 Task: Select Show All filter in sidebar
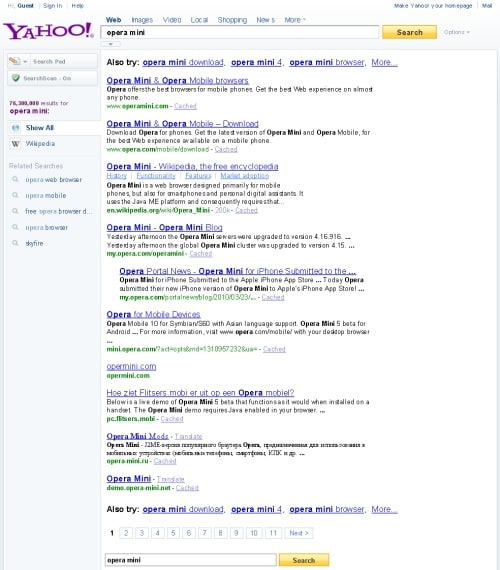point(40,128)
